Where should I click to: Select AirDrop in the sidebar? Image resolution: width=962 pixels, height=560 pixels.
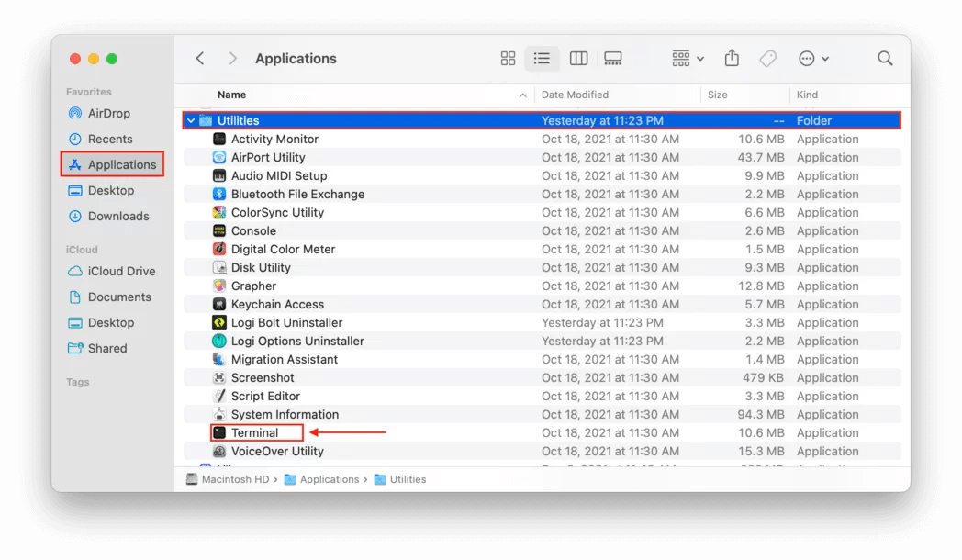105,113
